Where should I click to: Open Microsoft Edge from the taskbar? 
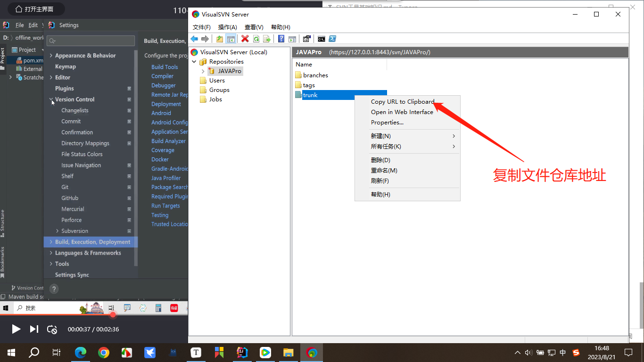[81, 352]
